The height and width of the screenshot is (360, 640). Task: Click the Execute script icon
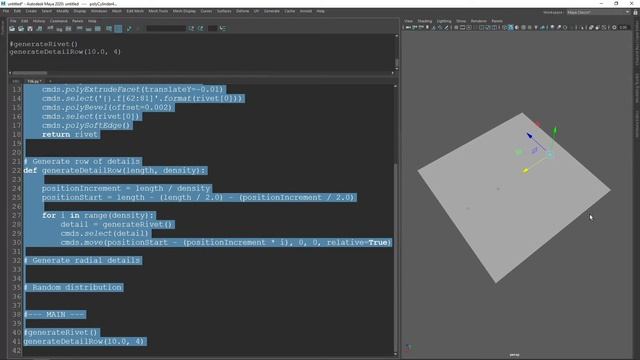pos(129,29)
